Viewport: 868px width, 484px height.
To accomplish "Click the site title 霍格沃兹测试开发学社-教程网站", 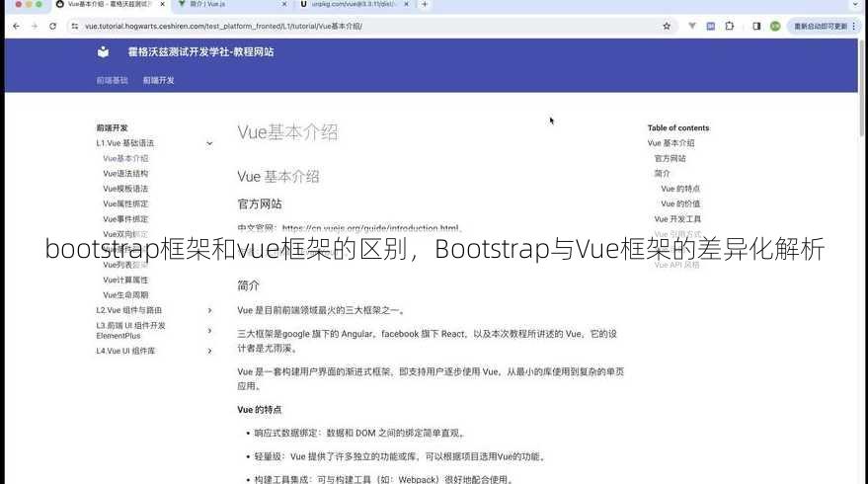I will tap(200, 52).
